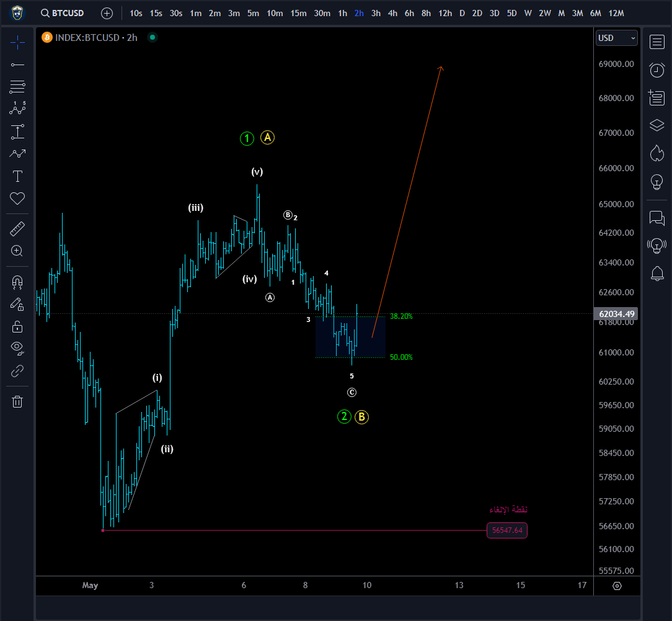Open the USD currency dropdown
672x621 pixels.
(617, 38)
